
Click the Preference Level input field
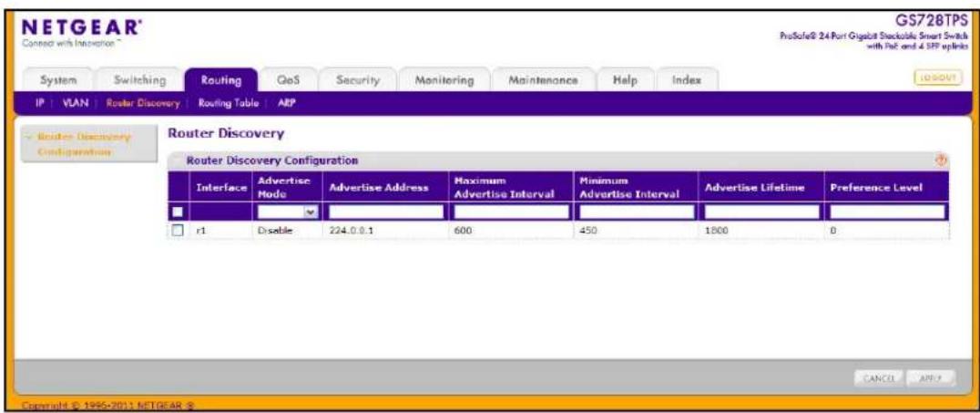887,212
